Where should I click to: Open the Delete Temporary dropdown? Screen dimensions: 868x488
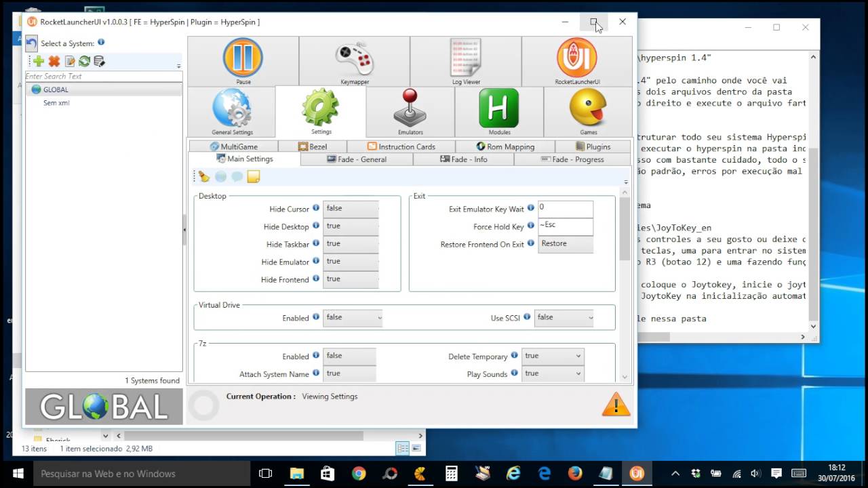552,356
